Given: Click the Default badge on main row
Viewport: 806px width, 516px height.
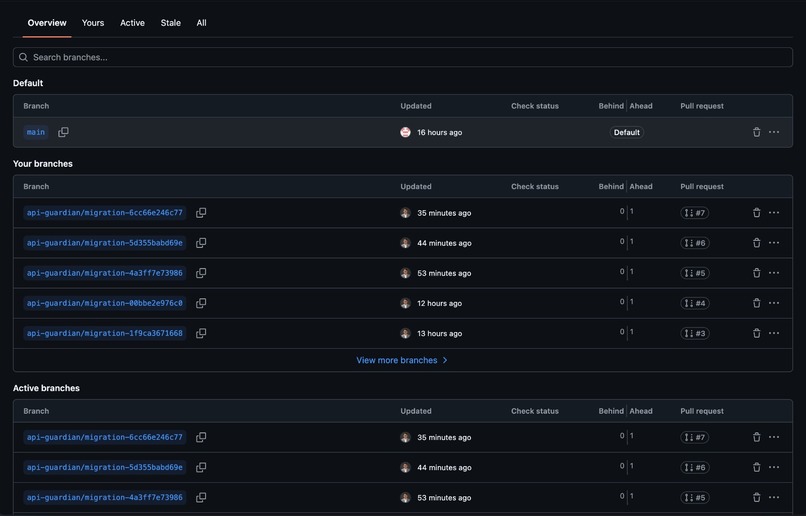Looking at the screenshot, I should [x=627, y=132].
